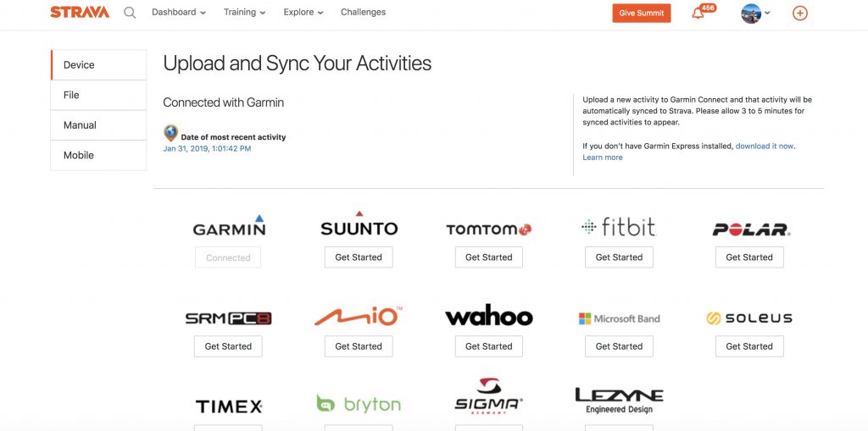Click the plus upload icon
Screen dimensions: 868x431
[800, 14]
